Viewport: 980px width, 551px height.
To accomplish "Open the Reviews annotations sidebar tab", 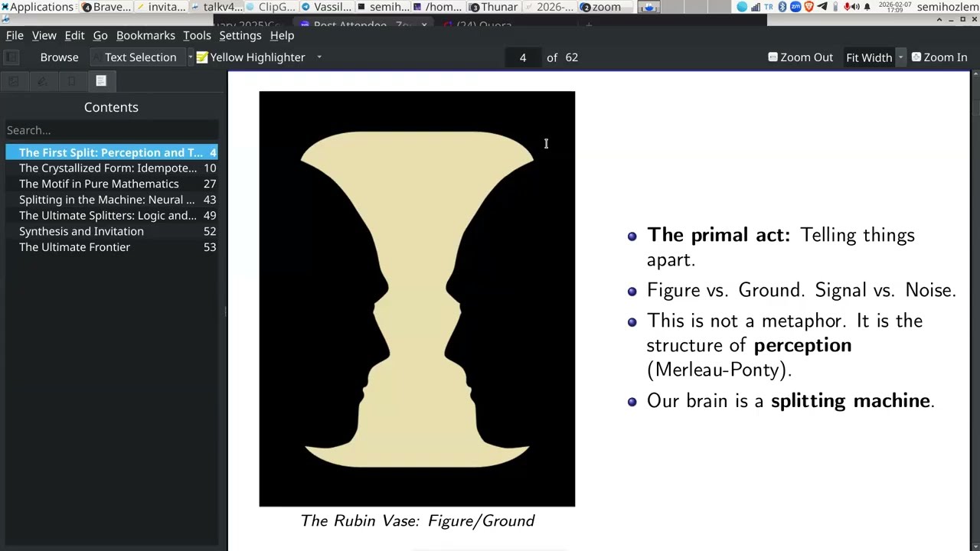I will [43, 81].
